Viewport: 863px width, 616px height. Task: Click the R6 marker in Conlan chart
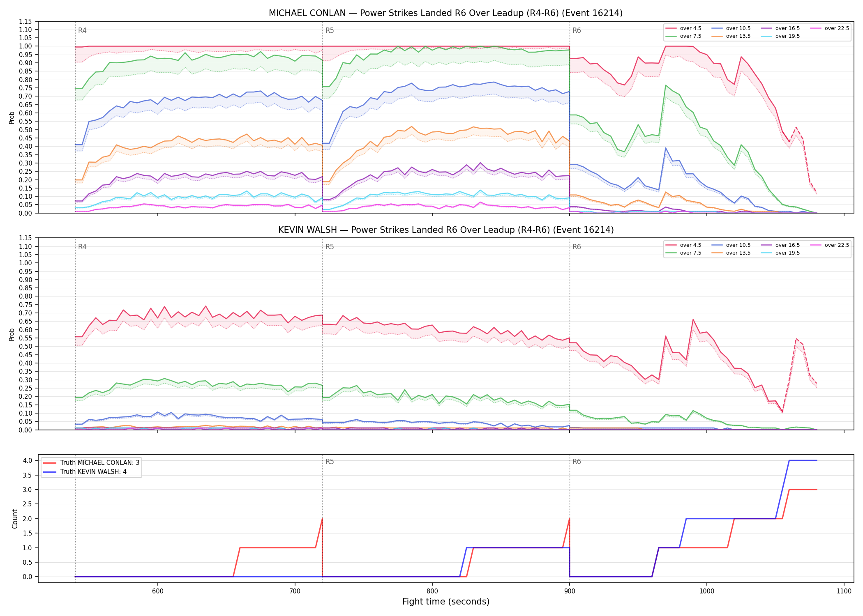[x=577, y=30]
